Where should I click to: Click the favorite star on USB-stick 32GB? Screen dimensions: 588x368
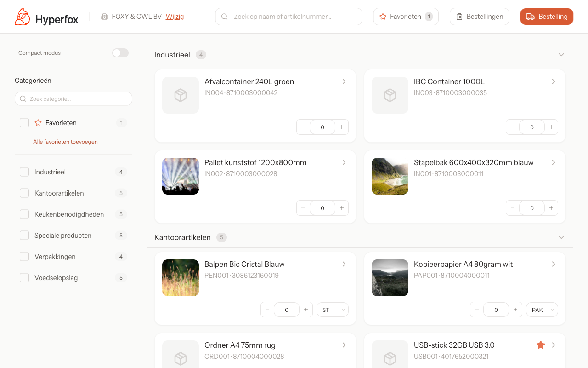pos(541,345)
